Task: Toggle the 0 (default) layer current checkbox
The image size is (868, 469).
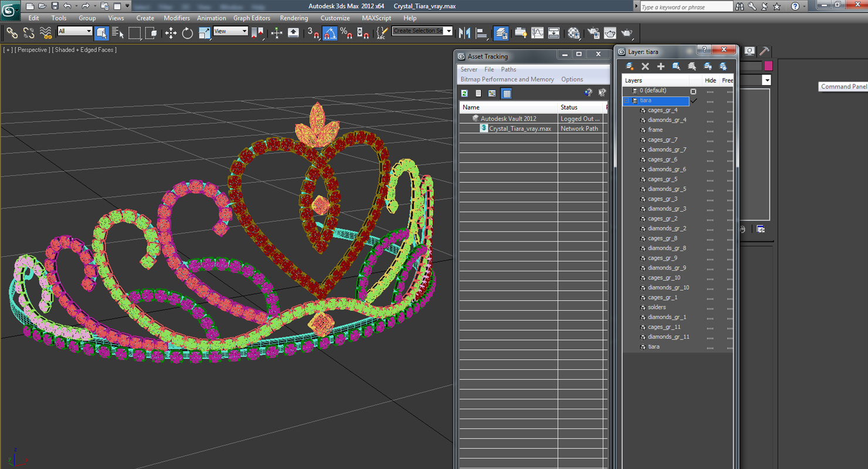Action: tap(693, 91)
